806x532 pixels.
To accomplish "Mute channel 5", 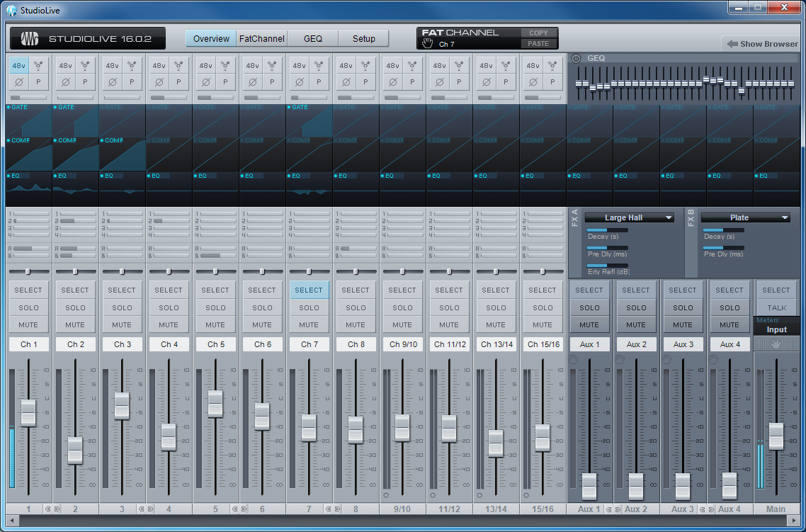I will click(215, 325).
